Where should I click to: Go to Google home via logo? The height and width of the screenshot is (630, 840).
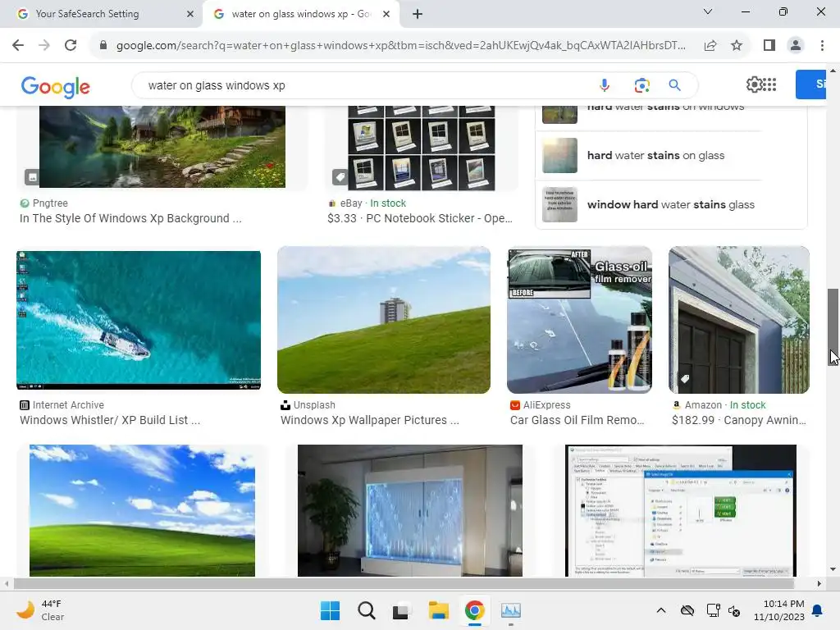coord(56,87)
